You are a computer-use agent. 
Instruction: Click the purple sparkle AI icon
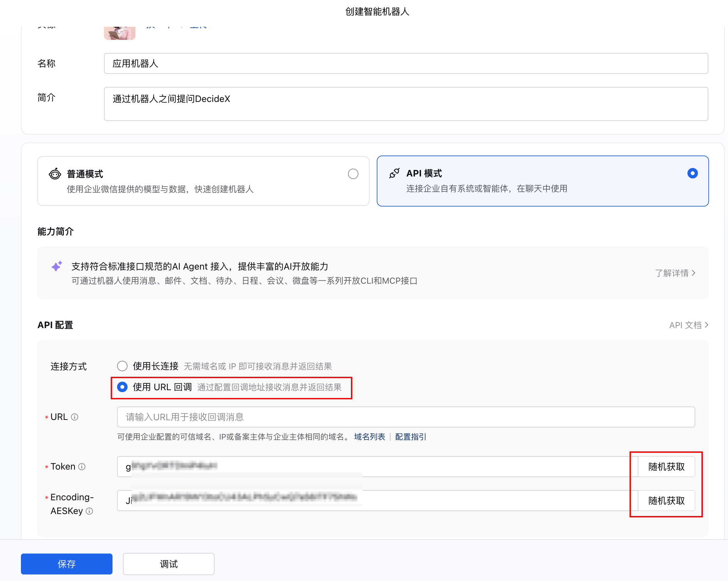coord(57,266)
